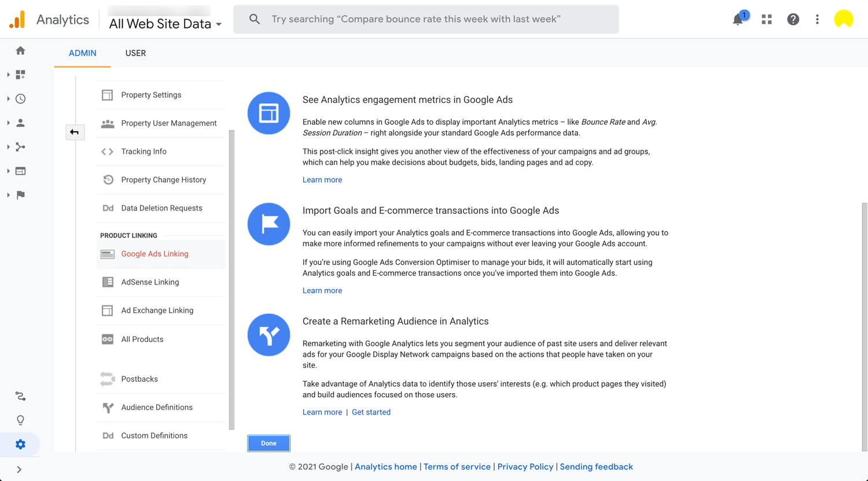Expand the left sidebar with bottom chevron
Image resolution: width=868 pixels, height=481 pixels.
pyautogui.click(x=19, y=469)
